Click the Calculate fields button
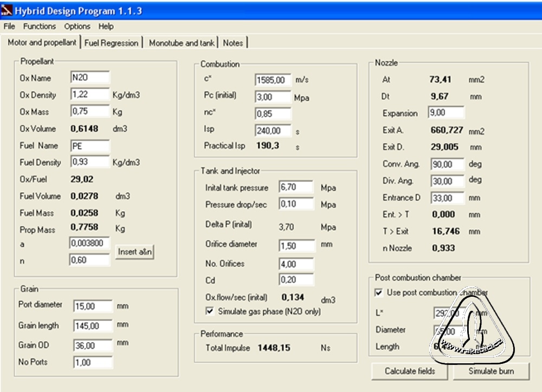 pos(409,371)
